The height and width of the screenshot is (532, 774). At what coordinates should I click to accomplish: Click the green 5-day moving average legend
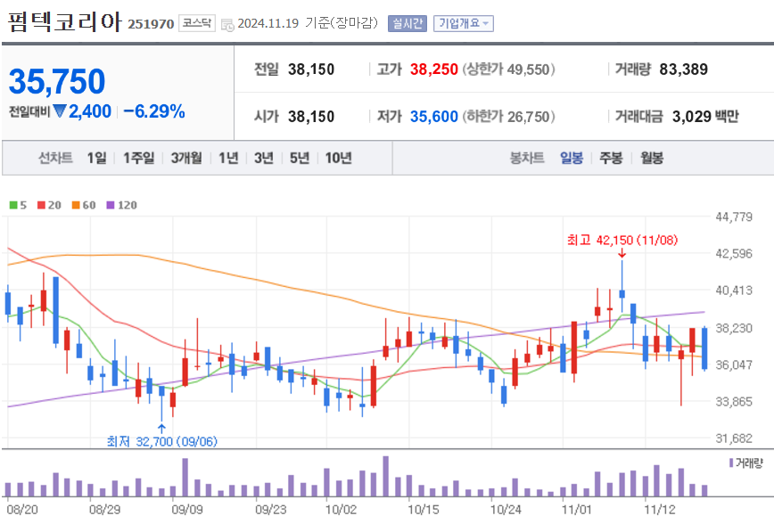[18, 205]
